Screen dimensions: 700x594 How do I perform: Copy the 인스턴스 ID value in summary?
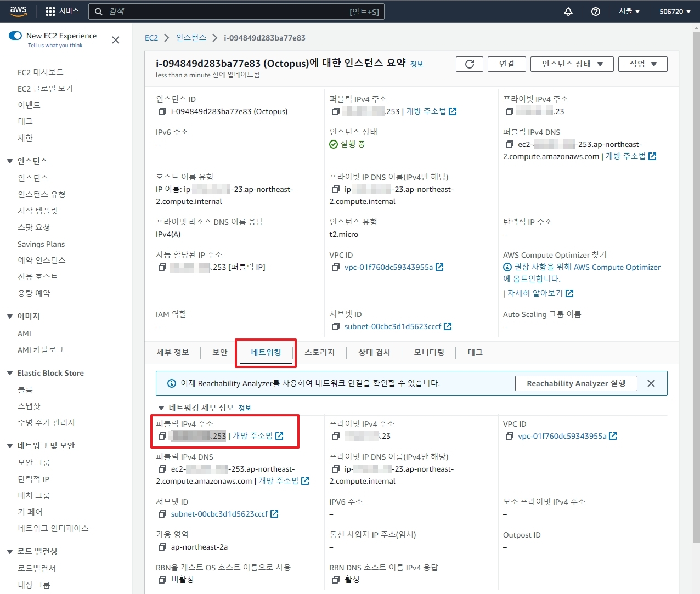tap(162, 111)
